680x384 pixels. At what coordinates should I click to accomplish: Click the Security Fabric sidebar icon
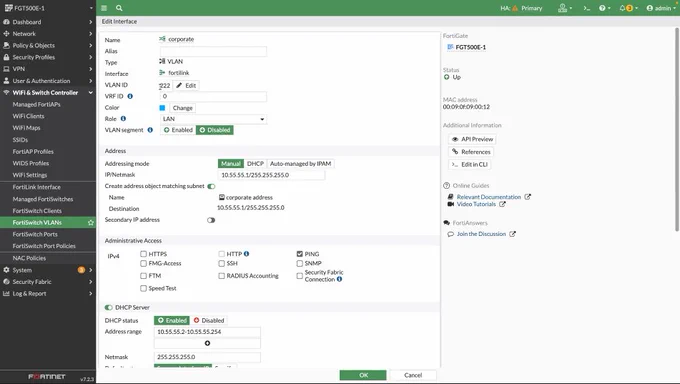(6, 282)
